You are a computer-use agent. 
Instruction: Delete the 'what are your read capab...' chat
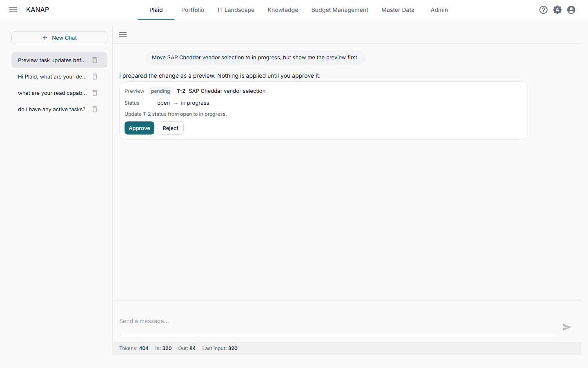point(95,93)
